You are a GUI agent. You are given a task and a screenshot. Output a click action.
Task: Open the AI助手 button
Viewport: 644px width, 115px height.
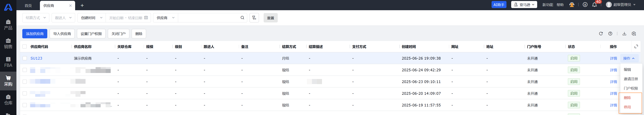pyautogui.click(x=499, y=5)
